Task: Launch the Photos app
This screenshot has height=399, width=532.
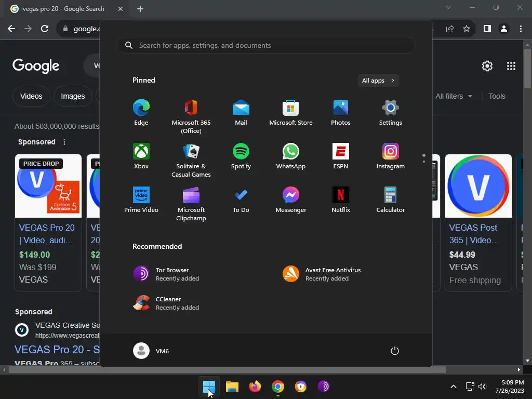Action: pos(341,113)
